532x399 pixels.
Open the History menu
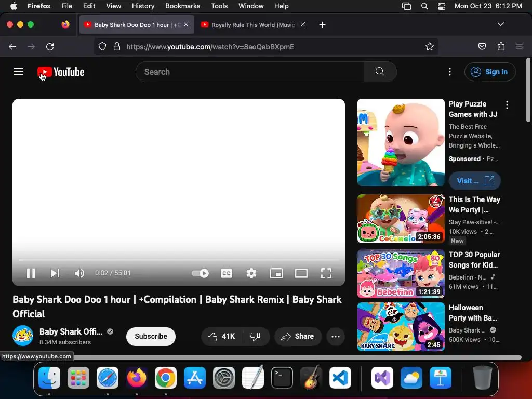143,6
